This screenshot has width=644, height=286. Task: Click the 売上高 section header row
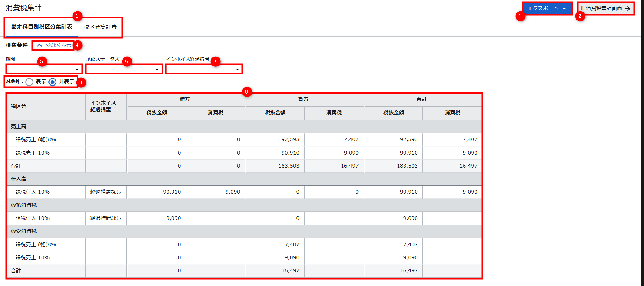pos(18,126)
